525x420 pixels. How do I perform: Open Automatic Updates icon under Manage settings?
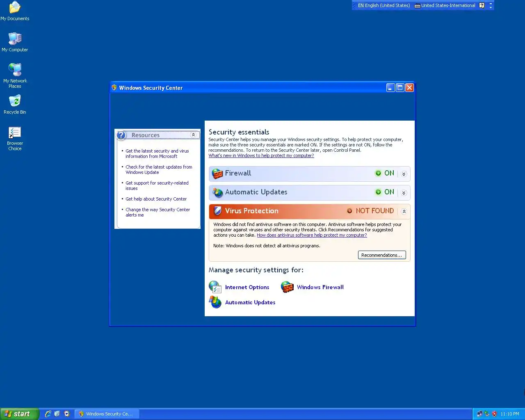click(x=215, y=302)
